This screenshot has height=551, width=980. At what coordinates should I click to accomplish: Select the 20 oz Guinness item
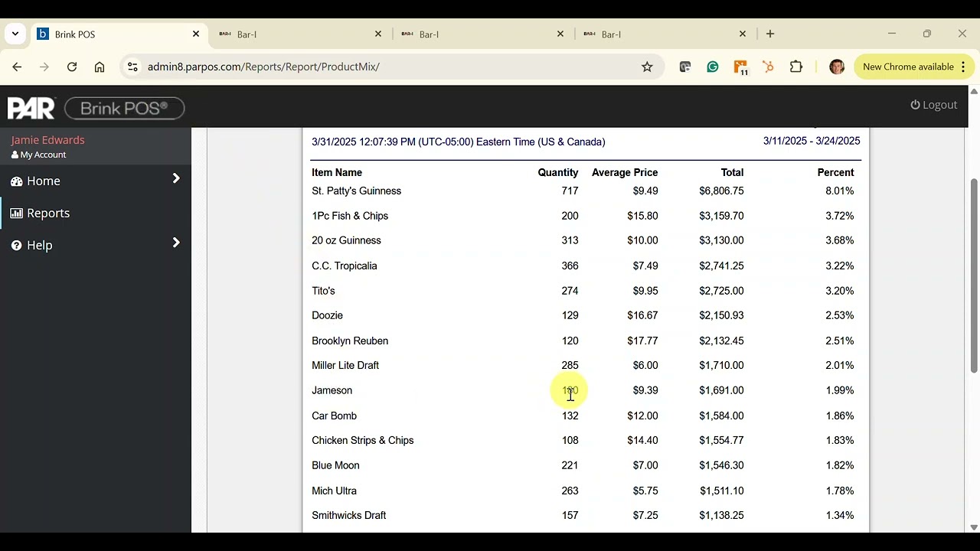(346, 240)
